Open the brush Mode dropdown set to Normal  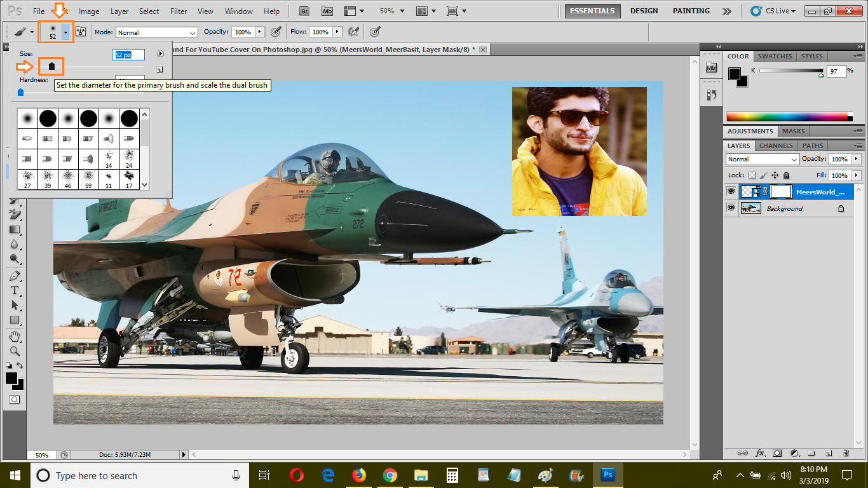tap(157, 32)
